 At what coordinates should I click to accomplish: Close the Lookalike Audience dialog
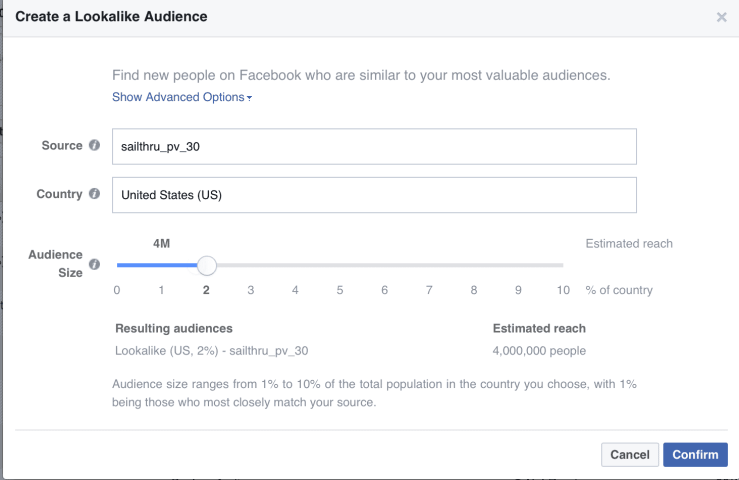[x=721, y=17]
